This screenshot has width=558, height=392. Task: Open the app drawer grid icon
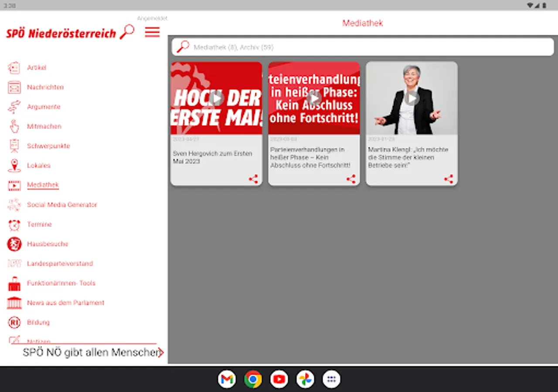pos(331,379)
